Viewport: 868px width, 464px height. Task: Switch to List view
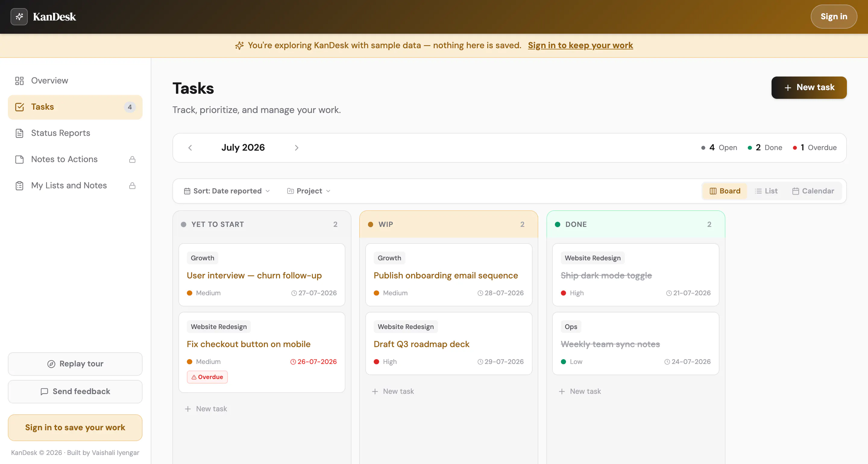(766, 191)
